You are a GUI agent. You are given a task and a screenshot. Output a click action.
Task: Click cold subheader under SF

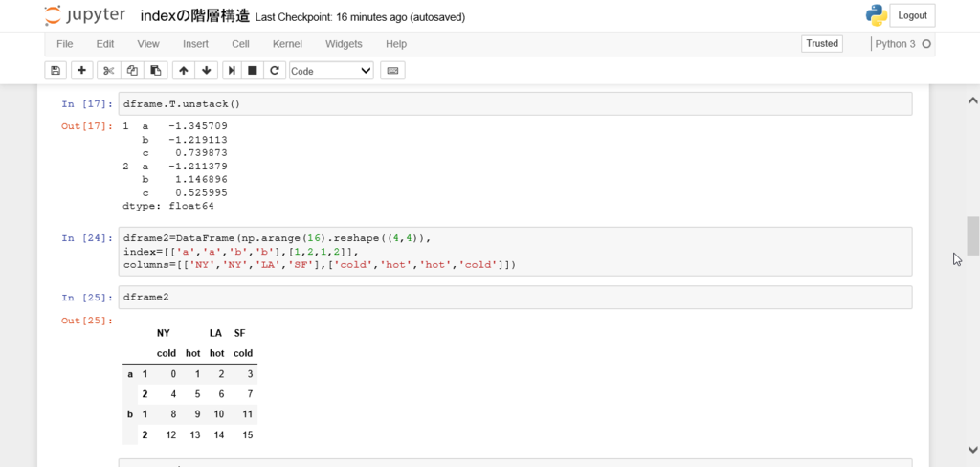click(243, 353)
